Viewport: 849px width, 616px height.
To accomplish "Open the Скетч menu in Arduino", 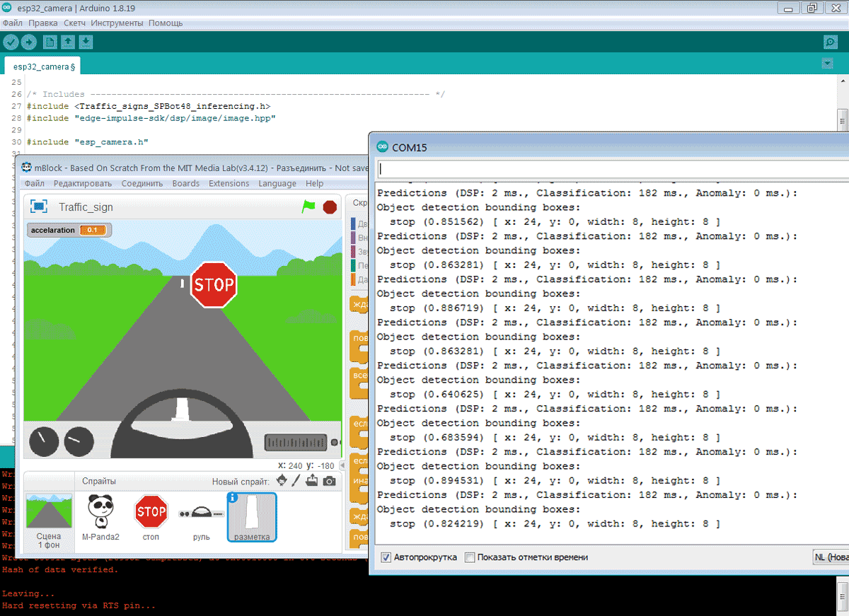I will (75, 23).
